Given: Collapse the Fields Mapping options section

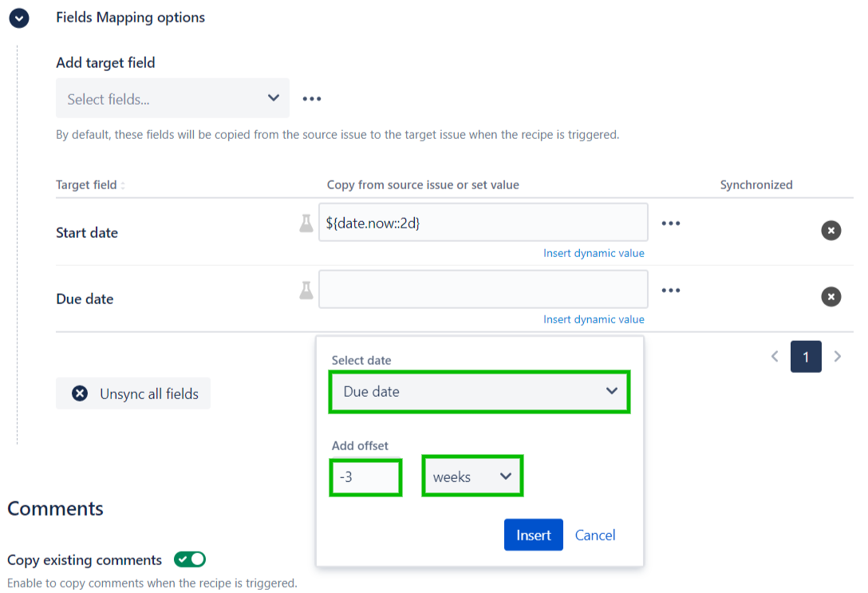Looking at the screenshot, I should 18,18.
